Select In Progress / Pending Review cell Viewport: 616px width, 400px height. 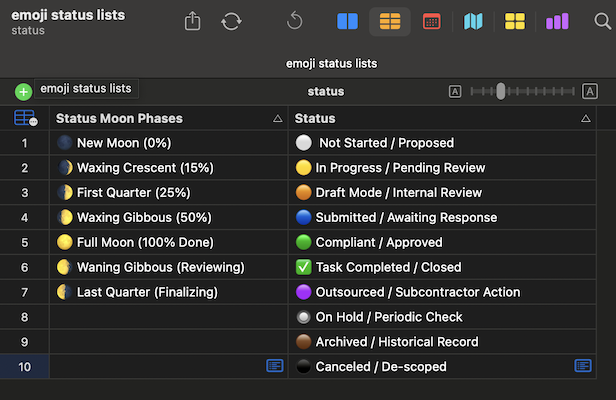[x=442, y=168]
